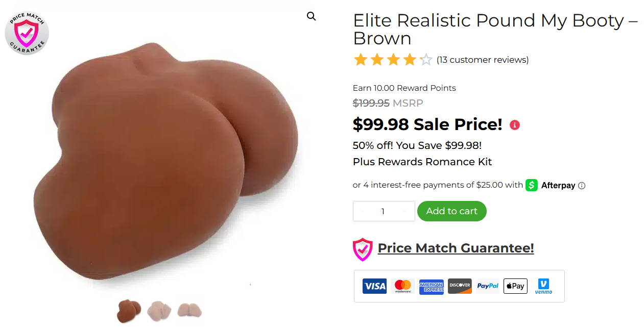This screenshot has width=644, height=331.
Task: Click the Price Match Guarantee badge on the image
Action: point(27,33)
